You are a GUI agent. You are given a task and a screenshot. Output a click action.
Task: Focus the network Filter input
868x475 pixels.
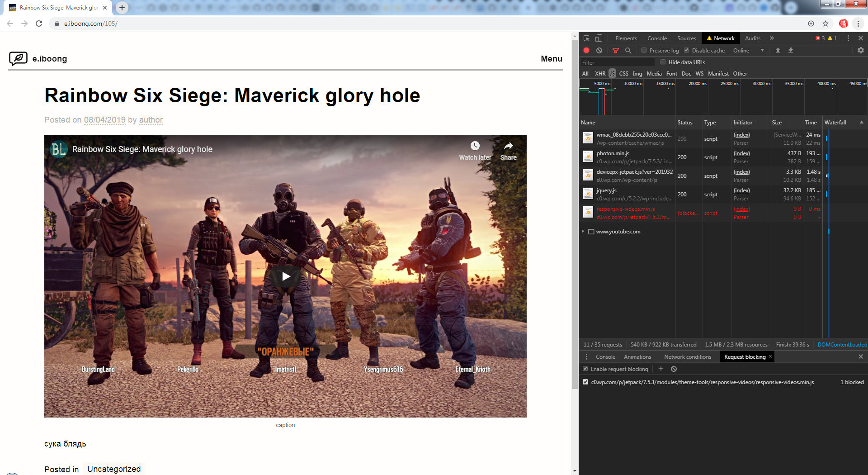tap(617, 62)
